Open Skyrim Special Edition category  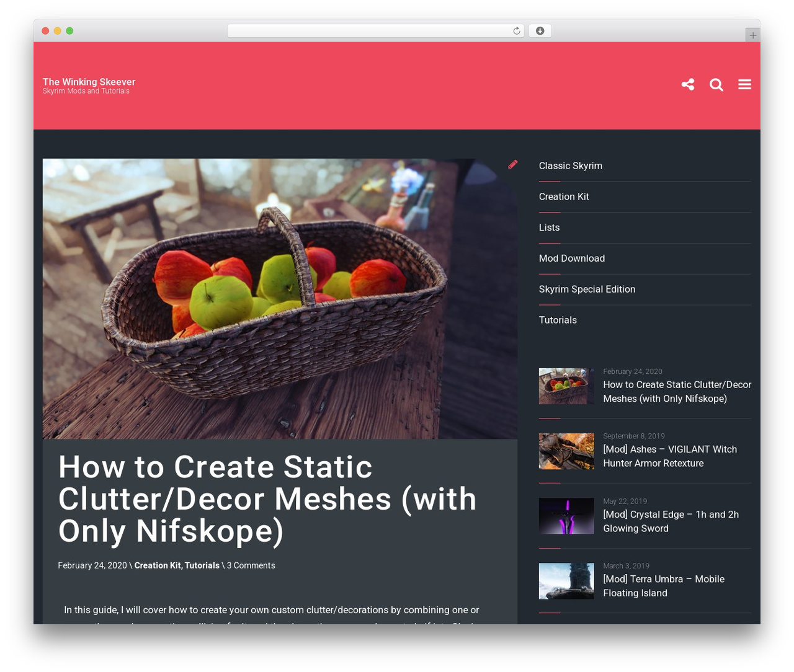tap(587, 290)
